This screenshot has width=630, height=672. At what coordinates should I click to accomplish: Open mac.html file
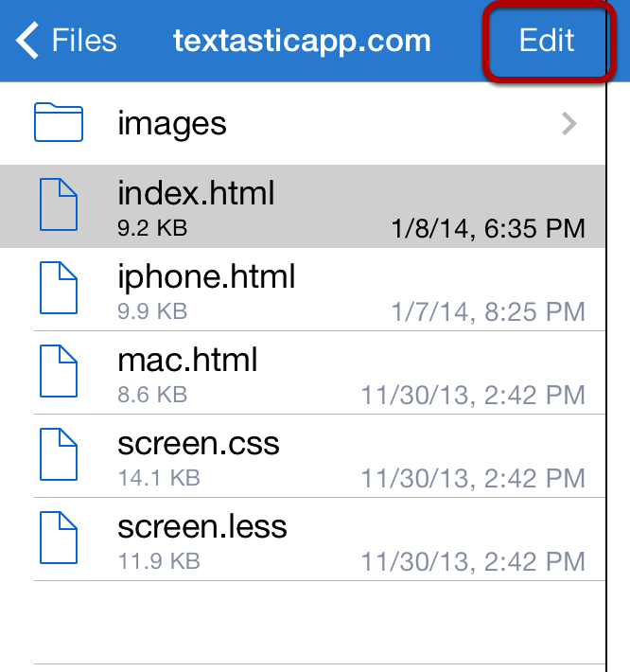point(303,372)
